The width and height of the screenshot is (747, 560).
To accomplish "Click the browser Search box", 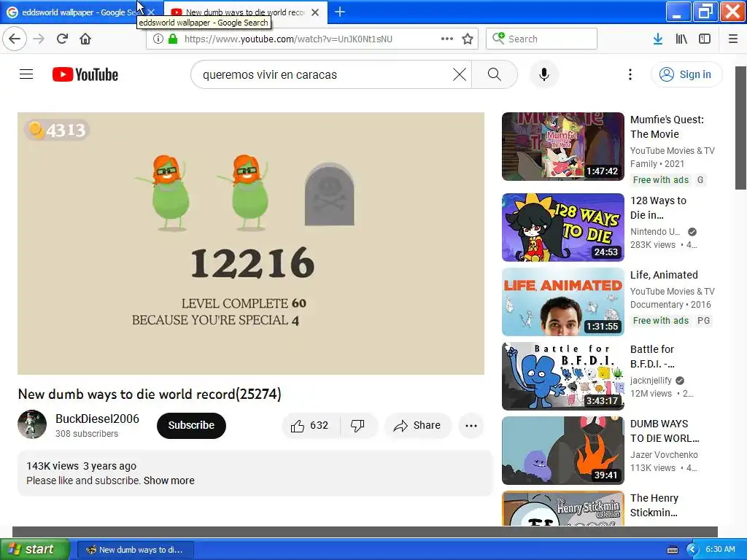I will tap(542, 39).
